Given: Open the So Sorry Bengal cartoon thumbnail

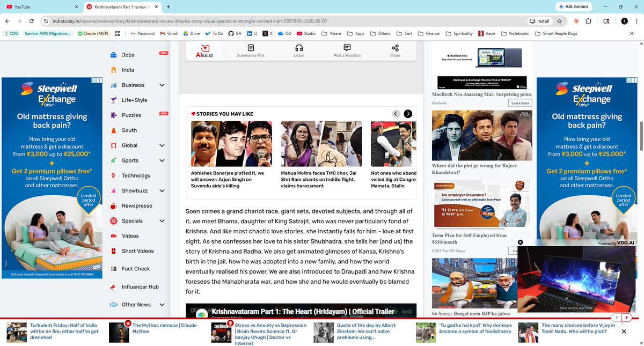Looking at the screenshot, I should (475, 282).
